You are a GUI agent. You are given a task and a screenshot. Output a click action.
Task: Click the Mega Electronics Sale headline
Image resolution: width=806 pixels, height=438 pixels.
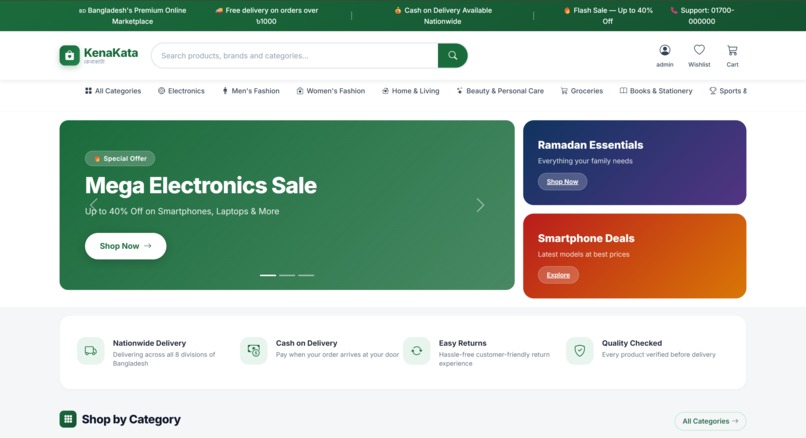pos(200,186)
